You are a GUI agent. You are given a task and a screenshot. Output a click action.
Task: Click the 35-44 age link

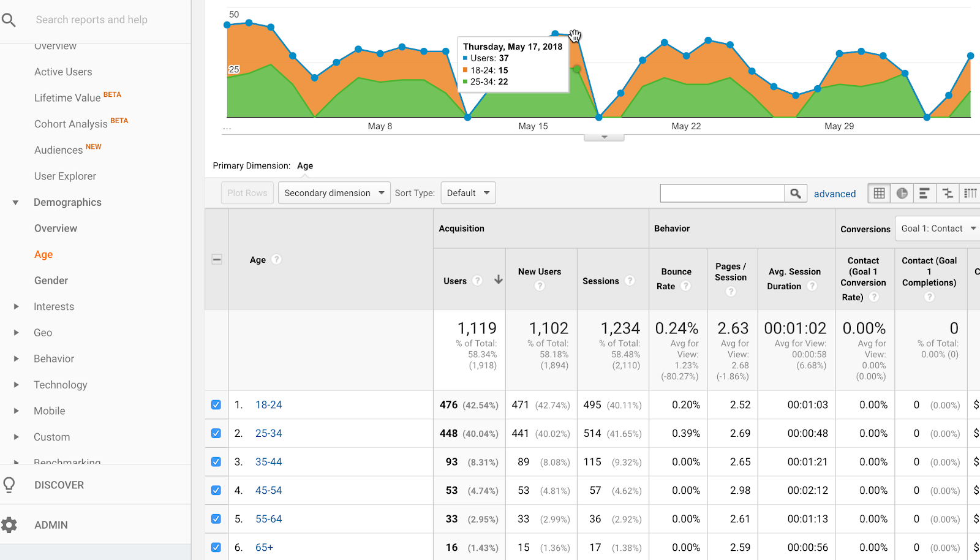click(x=268, y=462)
